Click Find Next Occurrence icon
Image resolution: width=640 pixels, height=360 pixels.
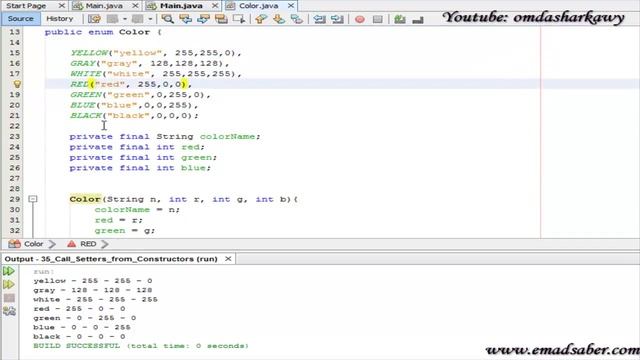pos(203,19)
